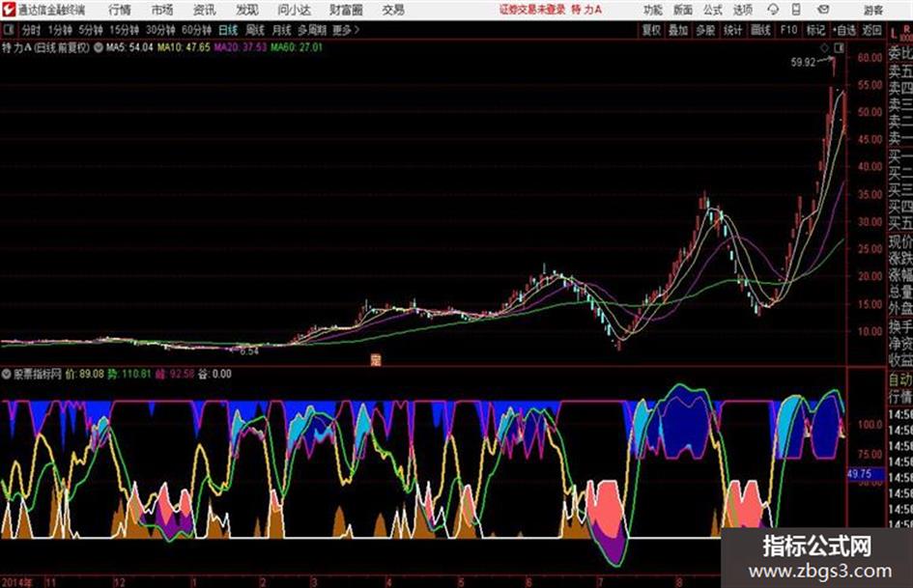The width and height of the screenshot is (913, 588).
Task: Click the 通达信 red logo icon
Action: 8,10
